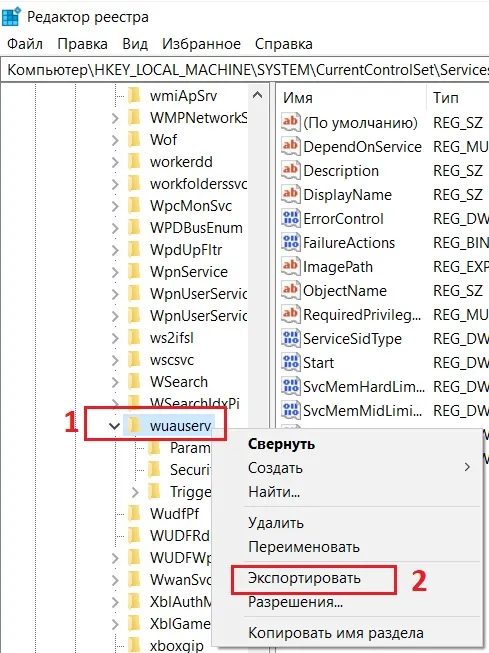
Task: Open the Файл menu
Action: pos(25,44)
